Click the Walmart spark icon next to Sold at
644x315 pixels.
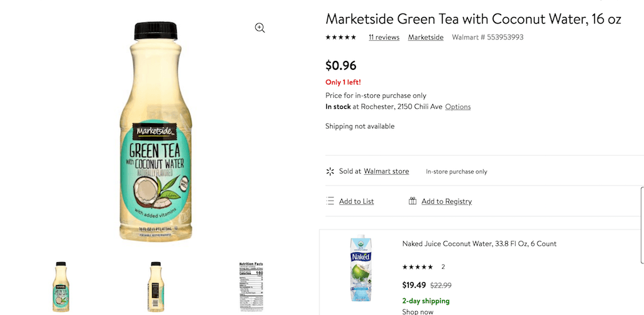point(330,171)
